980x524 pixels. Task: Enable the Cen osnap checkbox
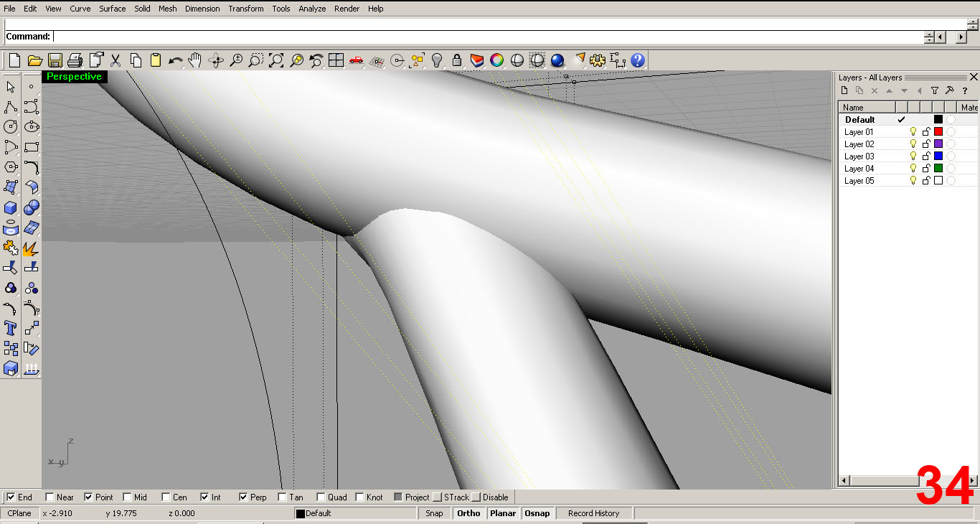[166, 497]
